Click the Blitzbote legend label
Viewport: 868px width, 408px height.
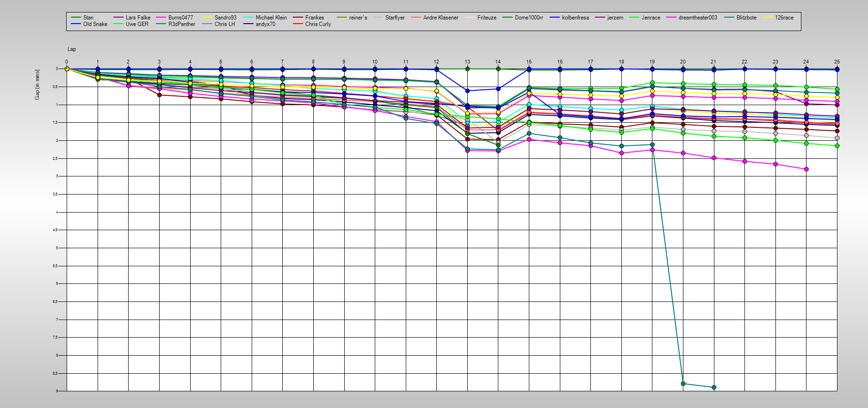click(x=746, y=18)
